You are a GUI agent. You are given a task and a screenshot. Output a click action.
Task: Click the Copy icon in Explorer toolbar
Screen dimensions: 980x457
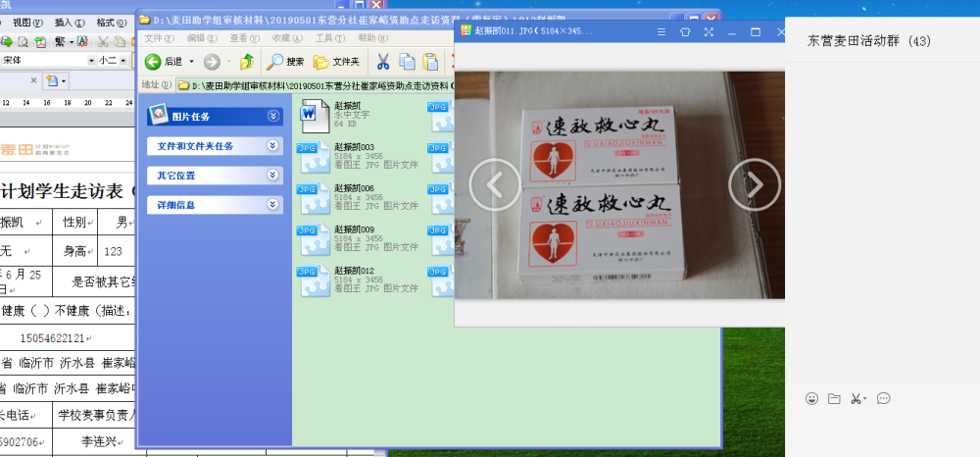(407, 61)
